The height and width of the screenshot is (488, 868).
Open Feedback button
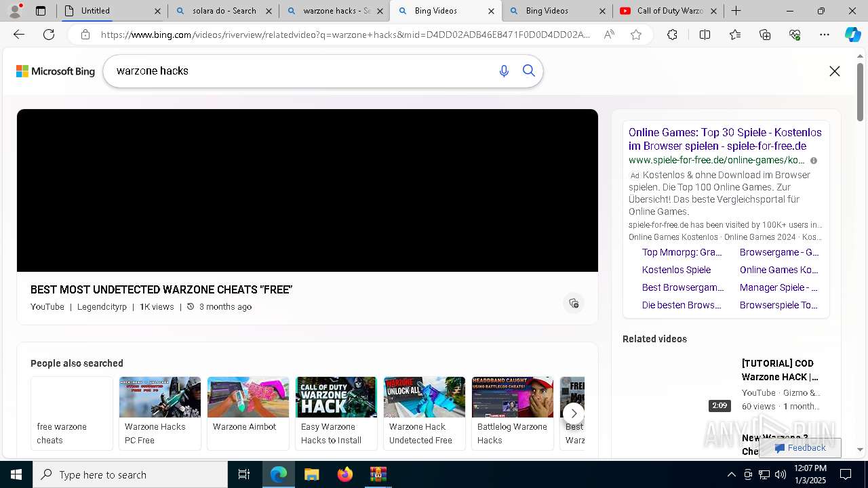(x=800, y=448)
